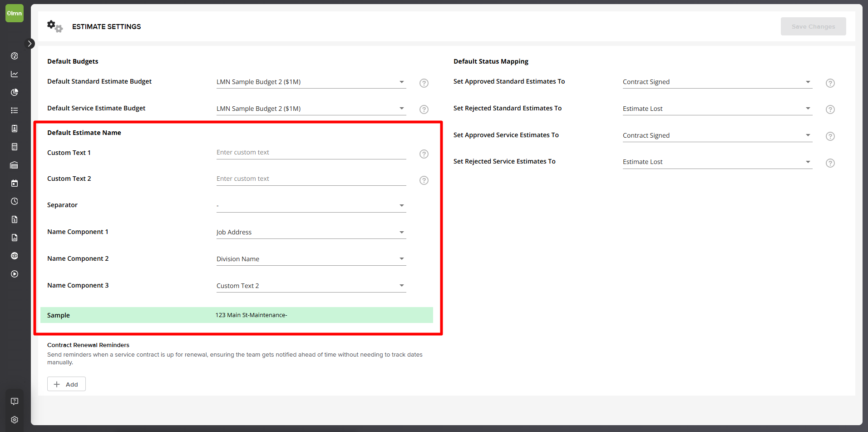
Task: Open Name Component 3 dropdown showing Custom Text 2
Action: click(311, 286)
